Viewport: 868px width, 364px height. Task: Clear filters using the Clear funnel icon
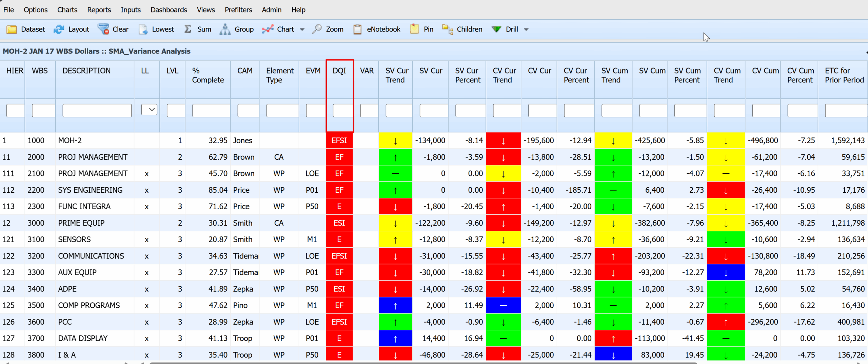coord(103,30)
